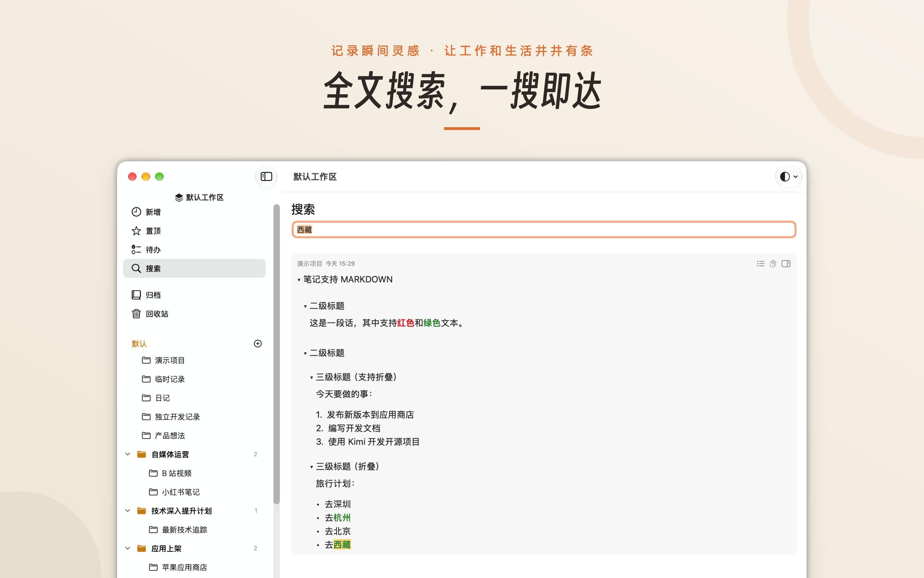Click the 默认工作区 title in the header
924x578 pixels.
(315, 177)
